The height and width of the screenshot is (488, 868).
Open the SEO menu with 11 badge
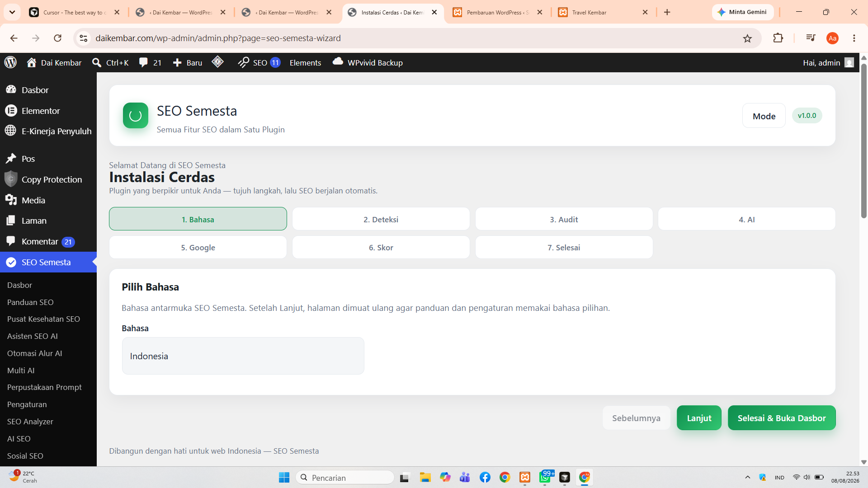coord(259,62)
